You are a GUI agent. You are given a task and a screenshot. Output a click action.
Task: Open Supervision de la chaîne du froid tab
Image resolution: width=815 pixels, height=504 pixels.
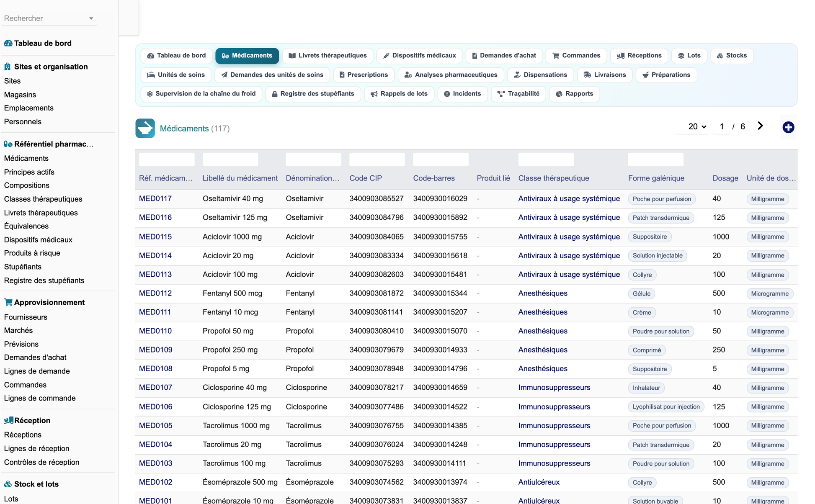pos(201,94)
